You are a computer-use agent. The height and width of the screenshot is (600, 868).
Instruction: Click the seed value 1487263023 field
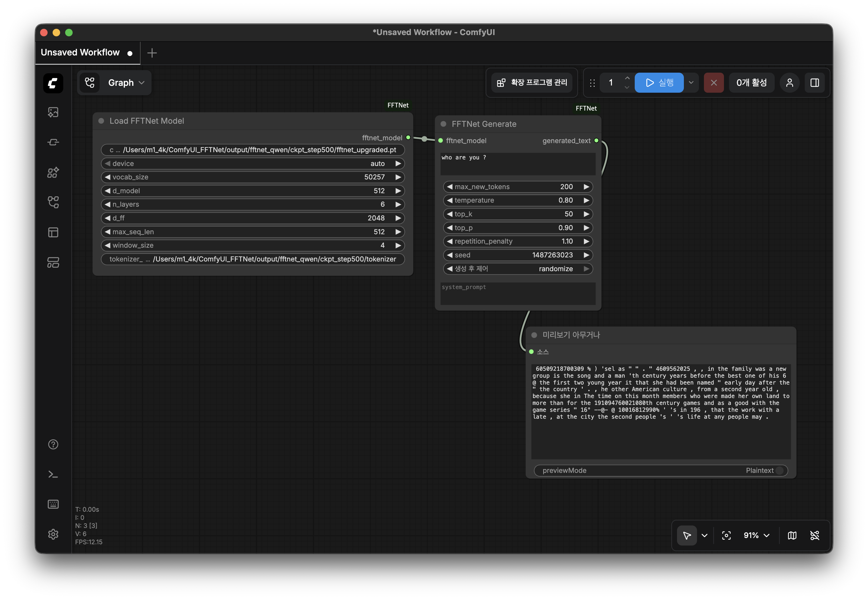(518, 255)
